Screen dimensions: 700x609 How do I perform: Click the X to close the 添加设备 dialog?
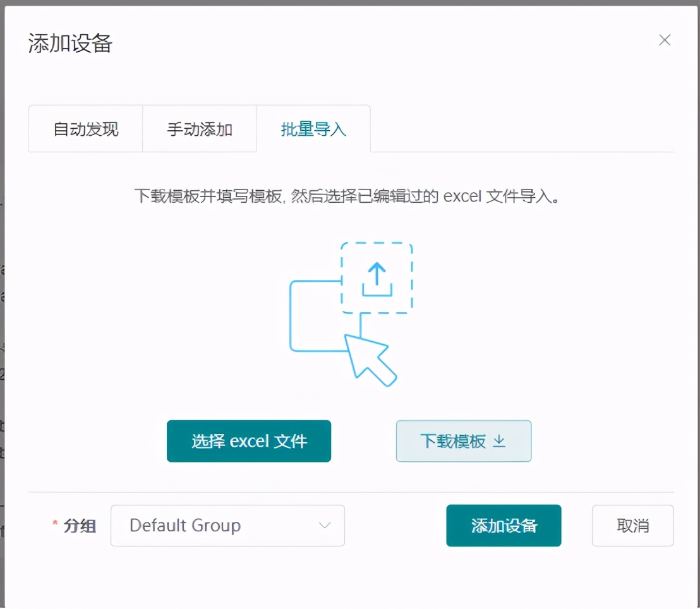point(665,40)
